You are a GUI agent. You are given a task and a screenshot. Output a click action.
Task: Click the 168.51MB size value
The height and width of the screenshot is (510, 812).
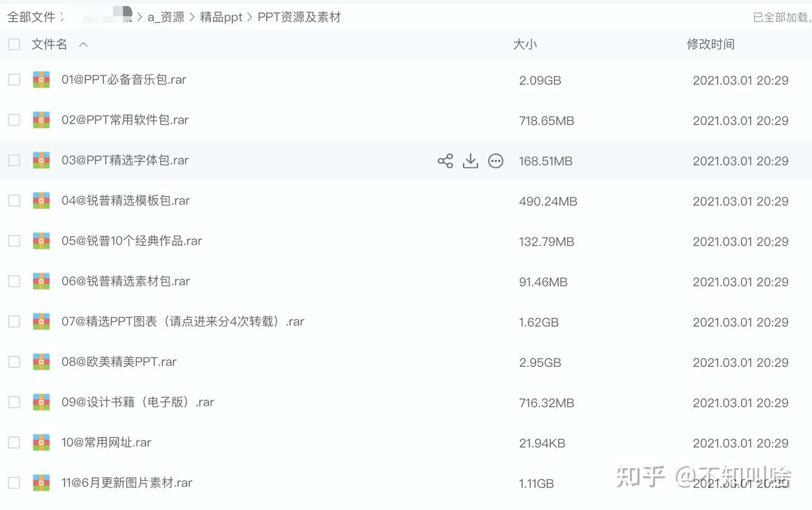pyautogui.click(x=546, y=161)
